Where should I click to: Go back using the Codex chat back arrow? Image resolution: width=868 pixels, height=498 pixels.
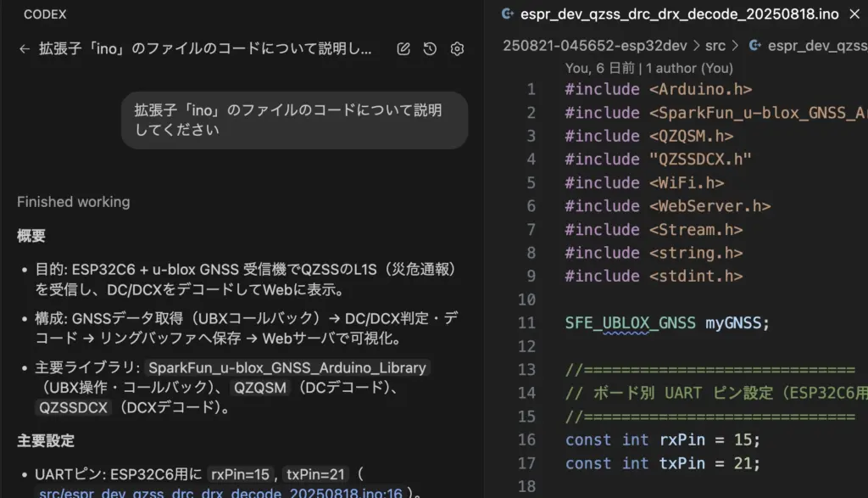(25, 48)
